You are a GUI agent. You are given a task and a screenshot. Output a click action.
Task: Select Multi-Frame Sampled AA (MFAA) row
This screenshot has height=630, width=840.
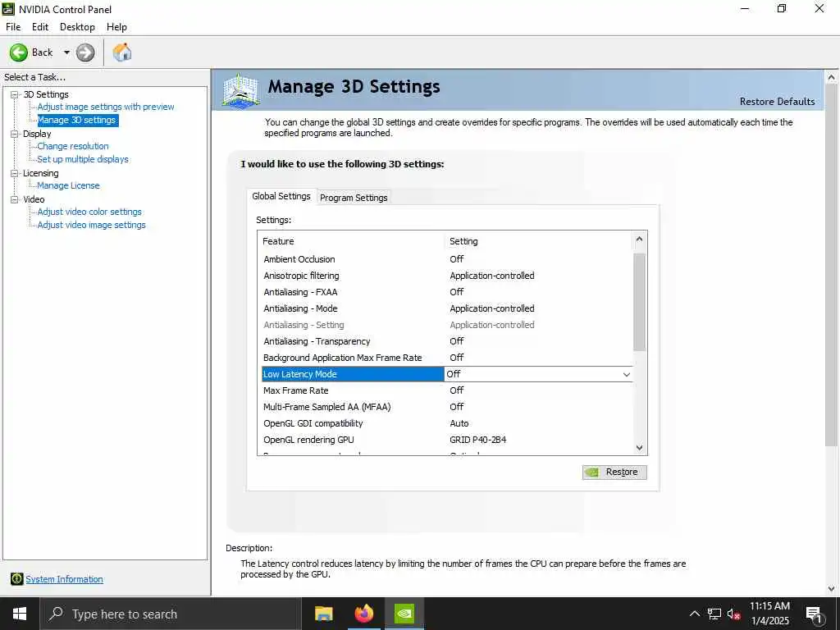pyautogui.click(x=447, y=407)
